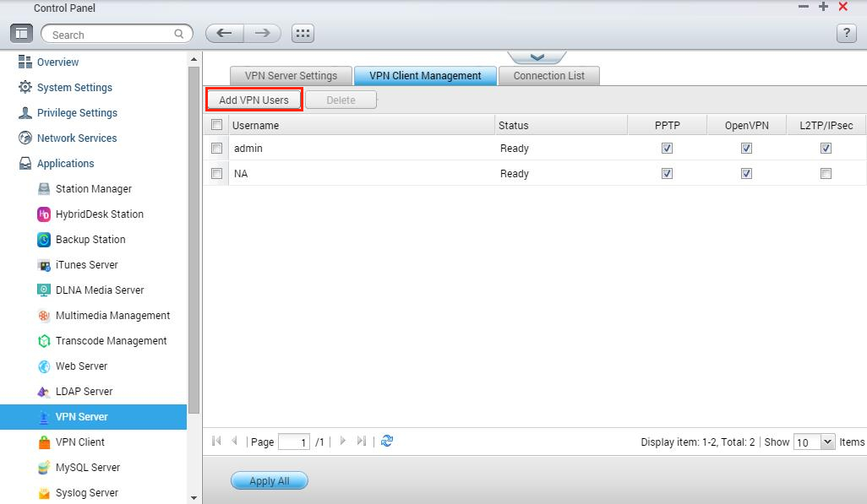The height and width of the screenshot is (504, 867).
Task: Uncheck PPTP for the admin user
Action: coord(667,149)
